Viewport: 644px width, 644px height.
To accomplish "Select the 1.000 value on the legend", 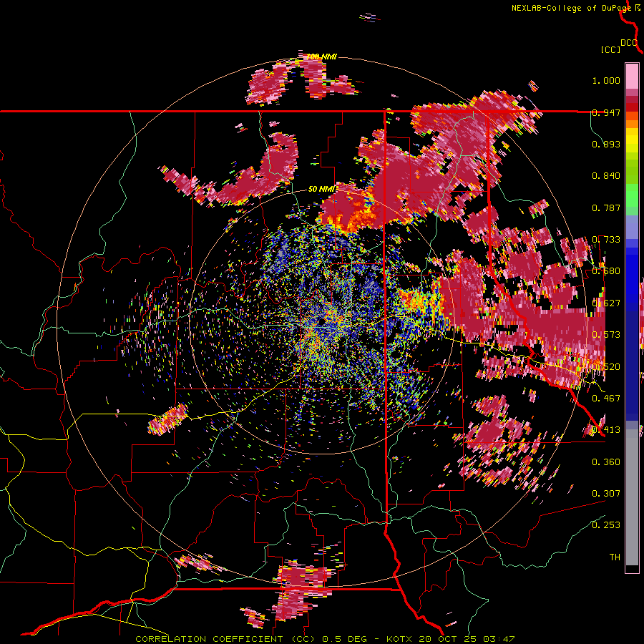I will tap(606, 80).
